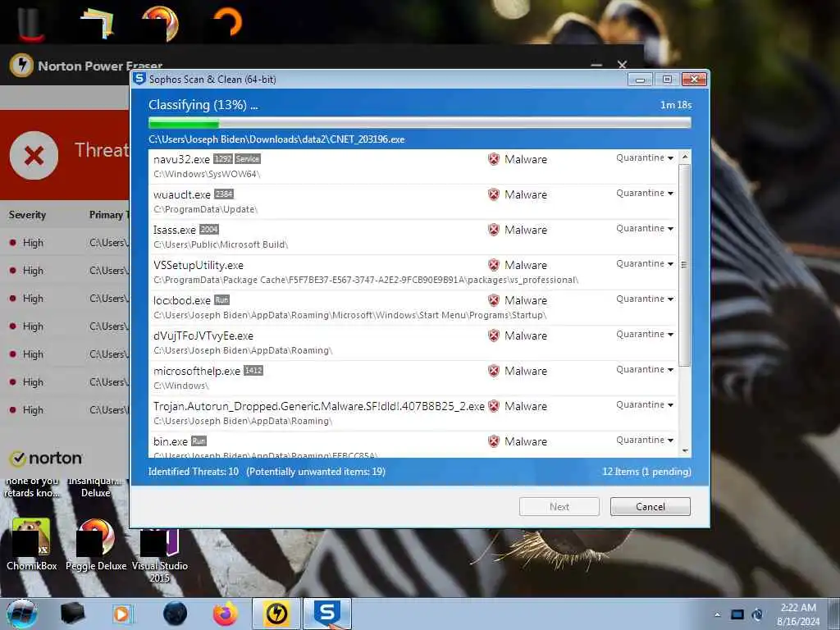Open Quarantine dropdown for wuauclt.exe
The height and width of the screenshot is (630, 840).
click(x=645, y=194)
